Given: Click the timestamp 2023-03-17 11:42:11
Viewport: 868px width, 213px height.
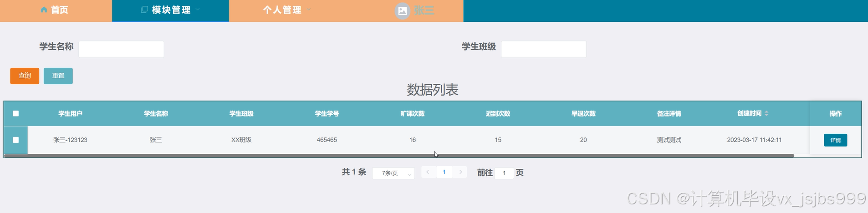Looking at the screenshot, I should (754, 140).
